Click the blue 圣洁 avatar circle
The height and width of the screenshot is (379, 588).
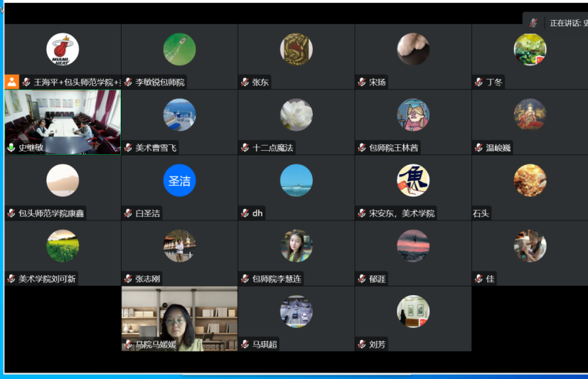(179, 181)
